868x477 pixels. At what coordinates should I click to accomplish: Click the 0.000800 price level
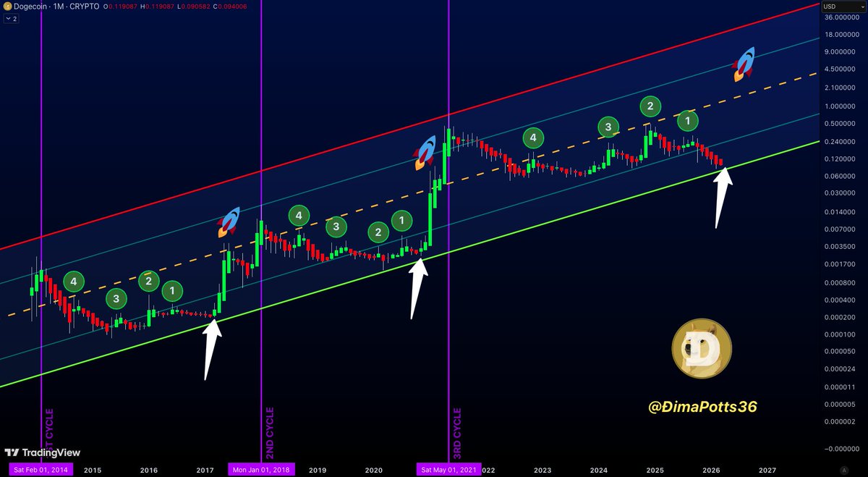pos(841,283)
